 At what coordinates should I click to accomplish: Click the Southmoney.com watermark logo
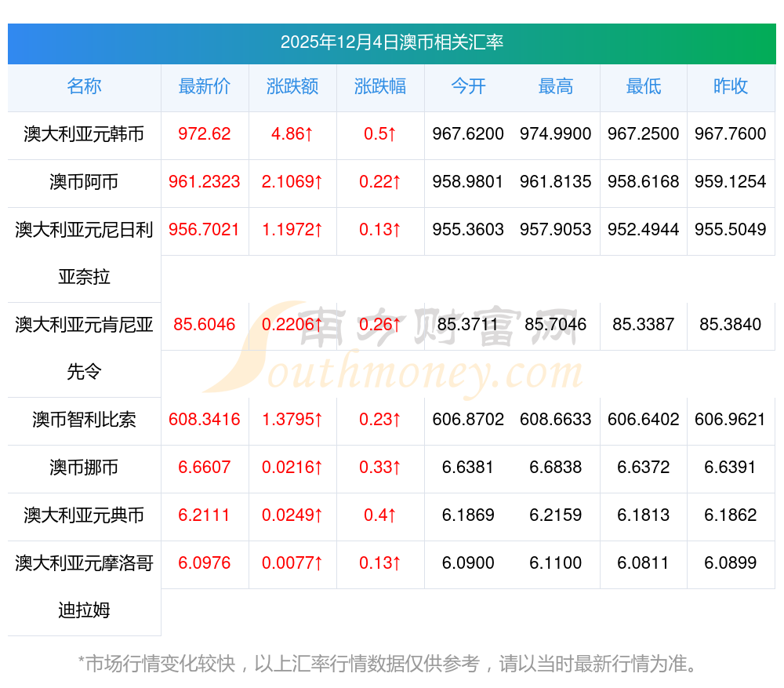(392, 349)
